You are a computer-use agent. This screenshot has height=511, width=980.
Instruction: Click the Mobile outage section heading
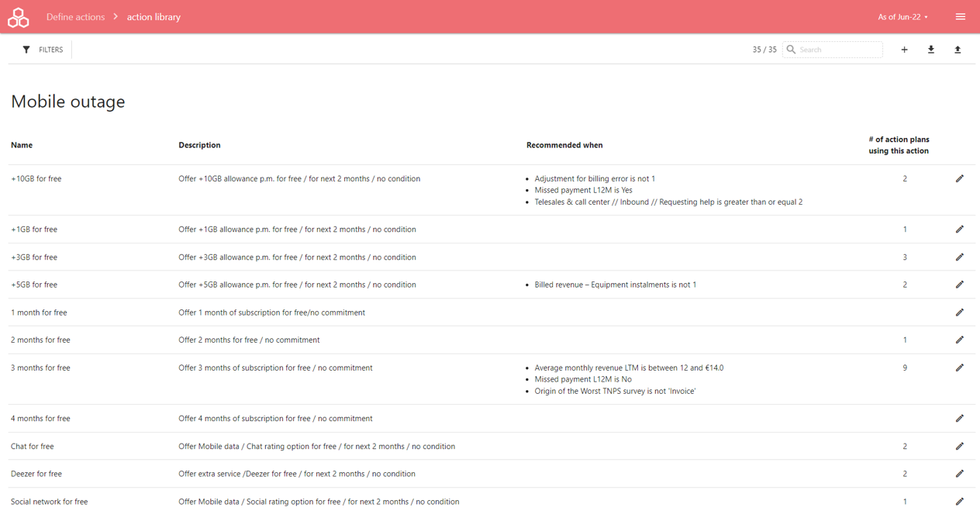[x=67, y=102]
